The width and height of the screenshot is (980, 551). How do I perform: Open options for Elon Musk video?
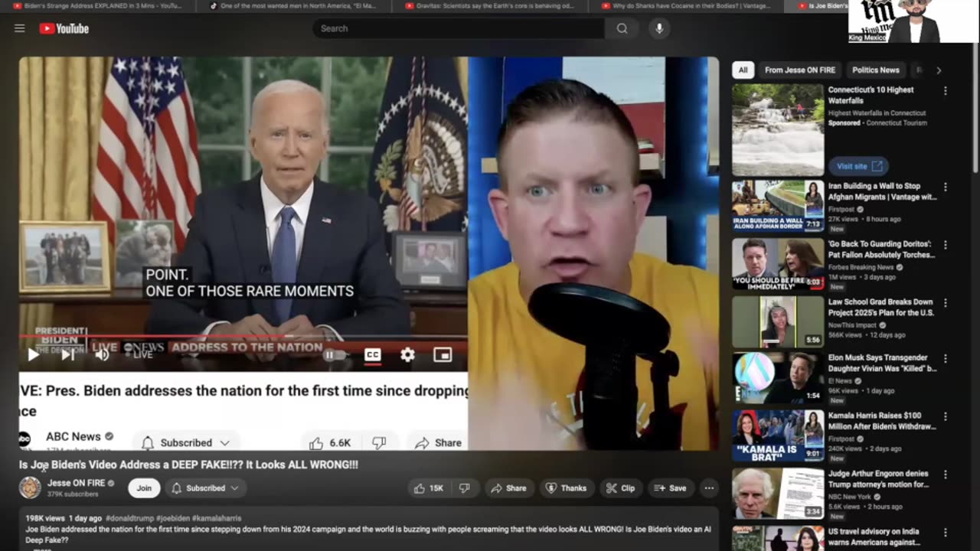pos(945,358)
